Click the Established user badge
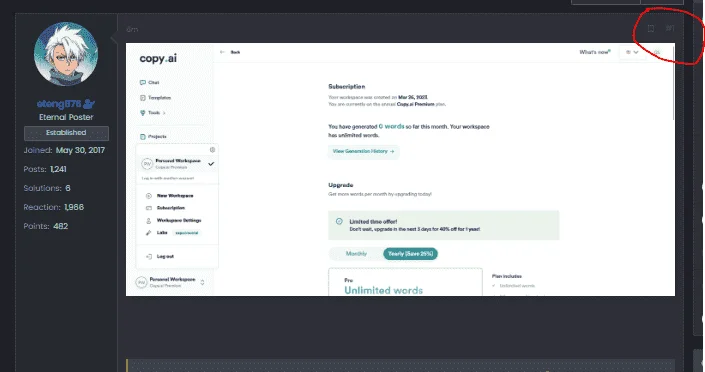This screenshot has height=372, width=705. click(x=66, y=133)
